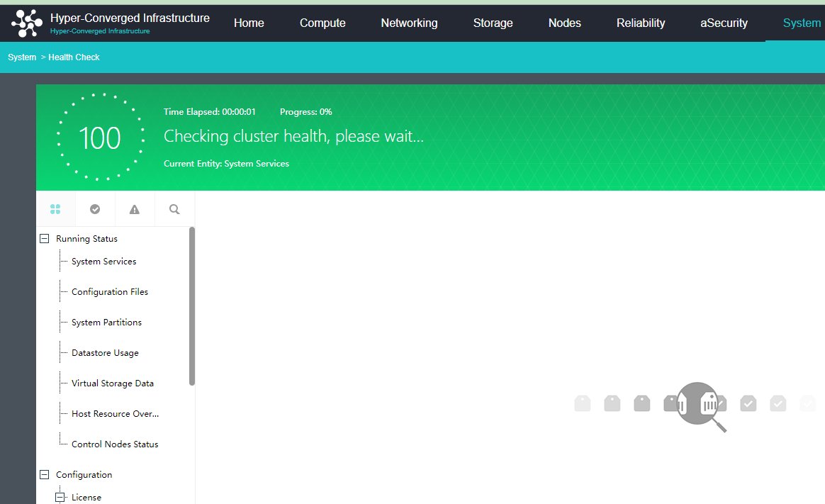This screenshot has height=504, width=825.
Task: Open the Compute menu
Action: (322, 23)
